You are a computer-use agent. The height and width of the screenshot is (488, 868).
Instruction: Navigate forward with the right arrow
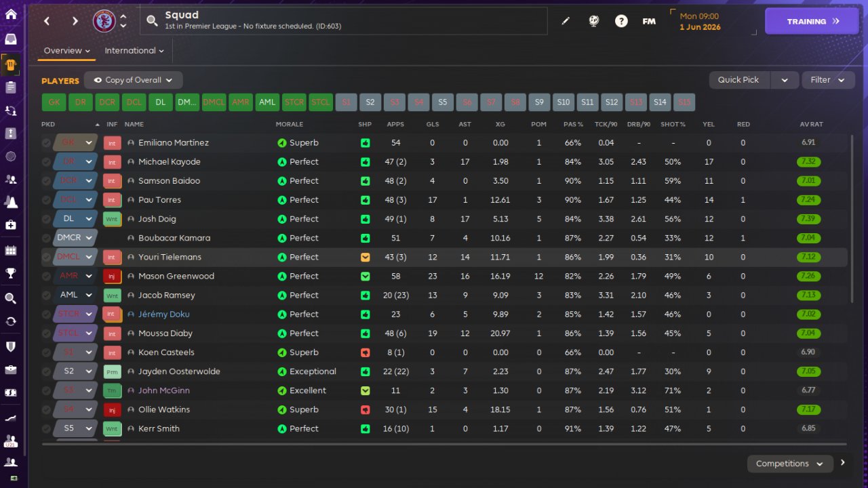[x=75, y=21]
